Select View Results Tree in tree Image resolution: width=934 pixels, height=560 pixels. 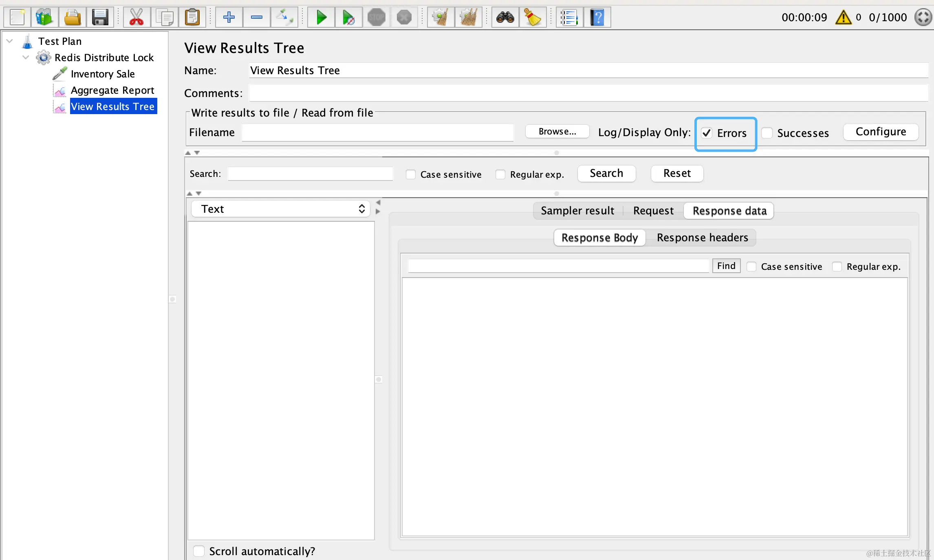click(x=113, y=106)
